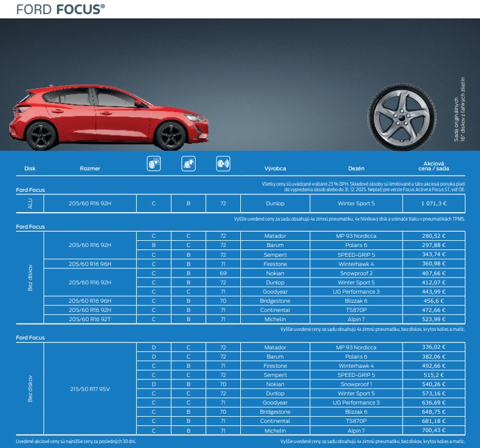Click the 215/50 R17 95V size cell

(x=90, y=389)
